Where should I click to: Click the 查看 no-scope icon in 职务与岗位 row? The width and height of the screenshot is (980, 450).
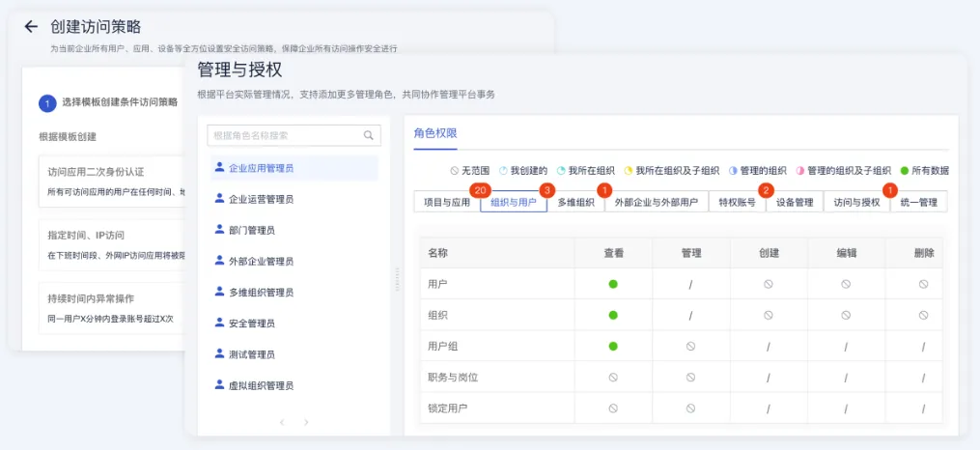tap(613, 377)
